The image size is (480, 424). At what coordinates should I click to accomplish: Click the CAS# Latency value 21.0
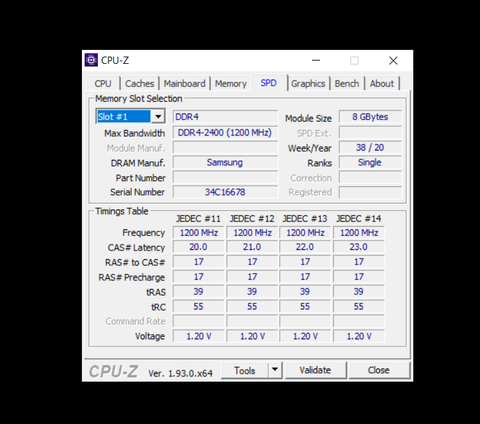[x=252, y=247]
